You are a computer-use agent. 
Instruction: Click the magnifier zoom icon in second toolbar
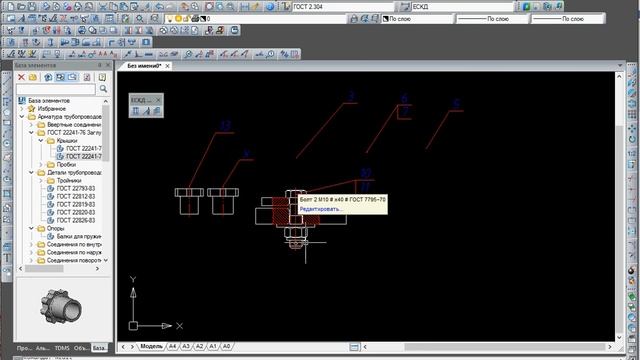[x=140, y=18]
